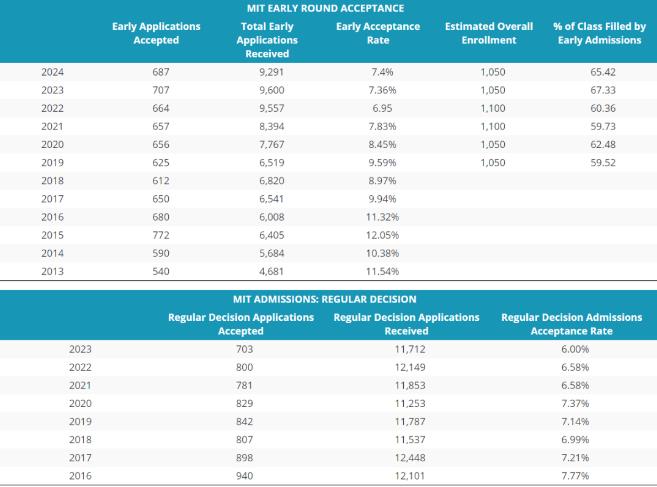The image size is (657, 487).
Task: Select the 9.94% acceptance rate value
Action: pyautogui.click(x=382, y=199)
